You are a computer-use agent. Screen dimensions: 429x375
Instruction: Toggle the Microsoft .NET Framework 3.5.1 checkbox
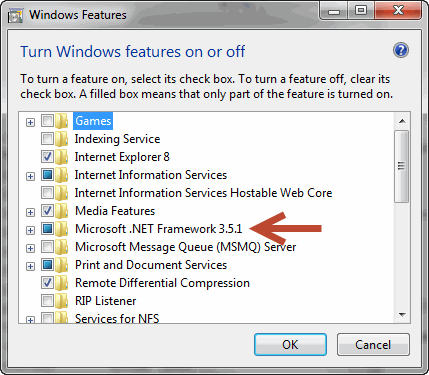(x=47, y=229)
